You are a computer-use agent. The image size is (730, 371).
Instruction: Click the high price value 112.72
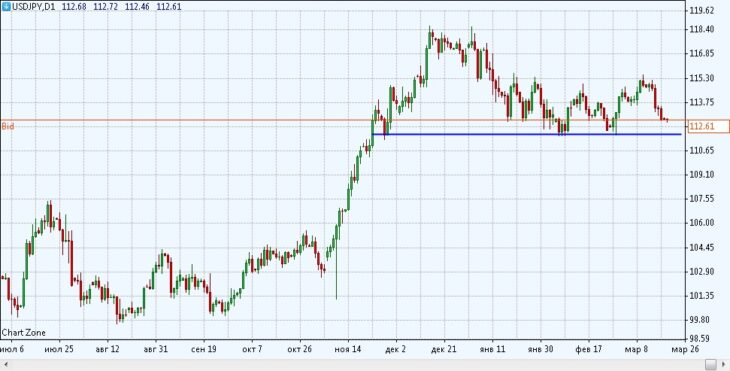tap(105, 7)
